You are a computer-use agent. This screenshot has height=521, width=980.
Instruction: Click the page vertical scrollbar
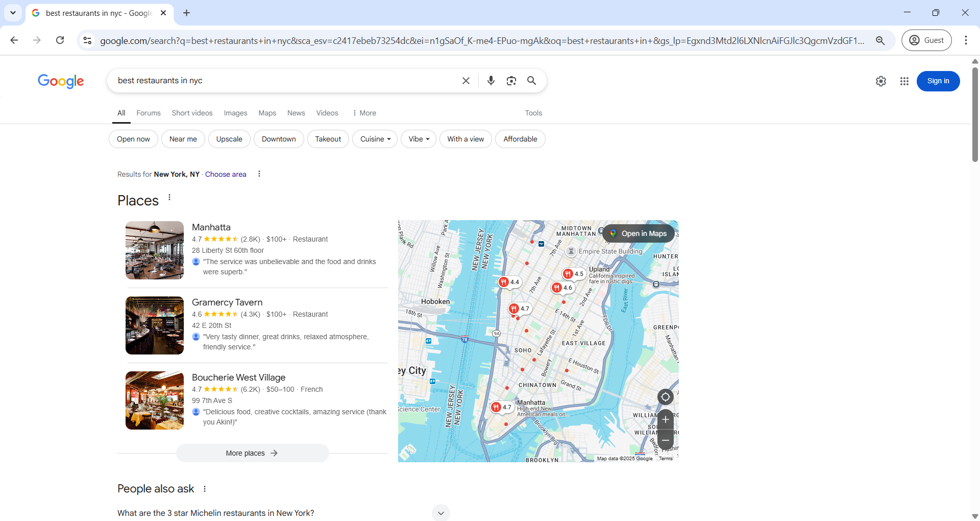coord(975,115)
